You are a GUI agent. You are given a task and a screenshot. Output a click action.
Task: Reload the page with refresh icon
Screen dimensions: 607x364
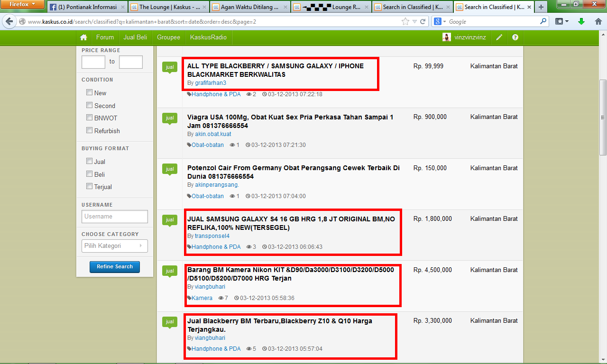click(423, 21)
